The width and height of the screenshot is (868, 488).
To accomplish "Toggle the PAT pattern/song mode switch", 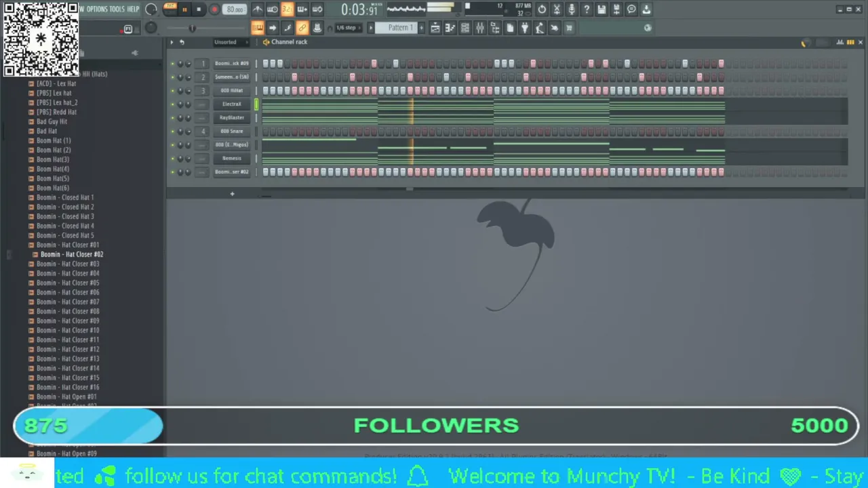I will [170, 9].
